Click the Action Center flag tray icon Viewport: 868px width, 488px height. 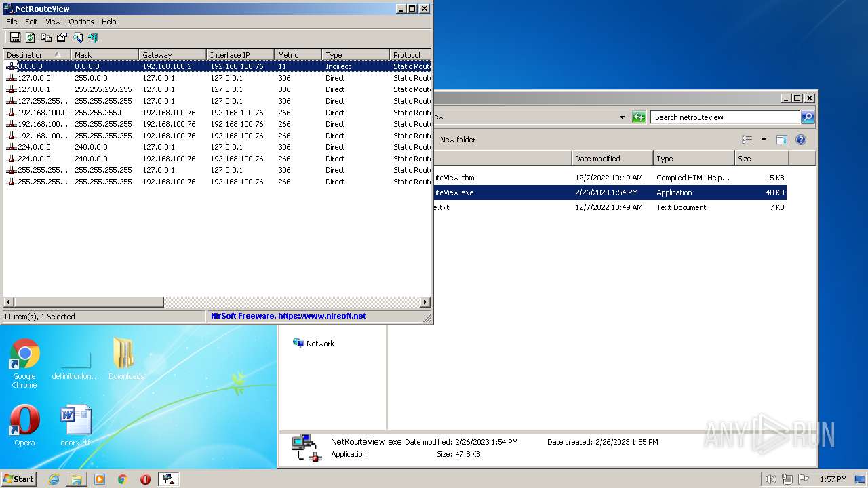(803, 479)
